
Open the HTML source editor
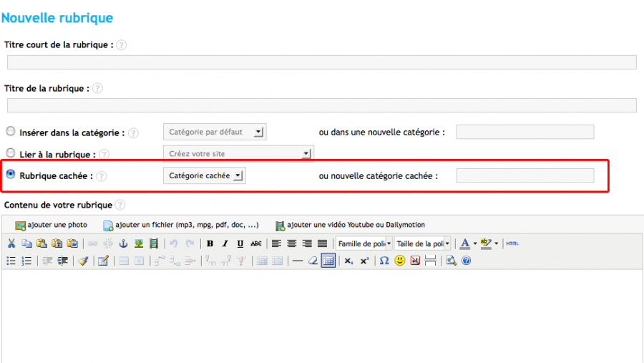point(512,243)
